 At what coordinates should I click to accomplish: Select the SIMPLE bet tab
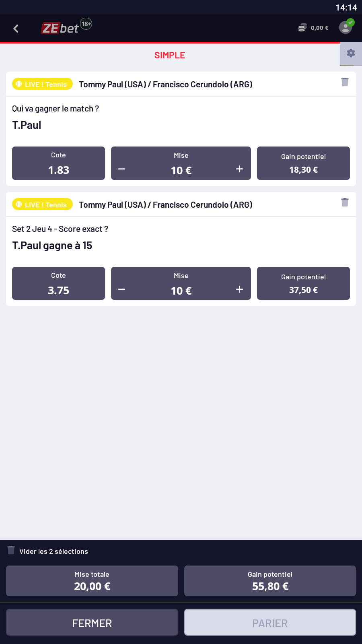[x=170, y=56]
